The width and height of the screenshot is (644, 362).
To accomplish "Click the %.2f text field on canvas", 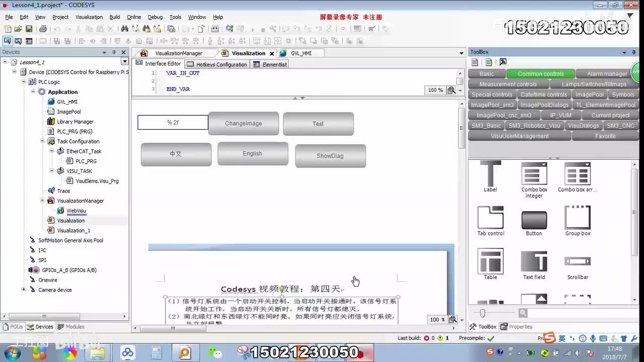I will (x=173, y=122).
